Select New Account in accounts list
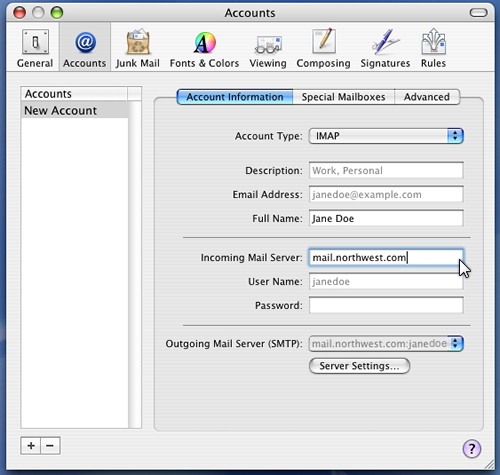 tap(75, 110)
